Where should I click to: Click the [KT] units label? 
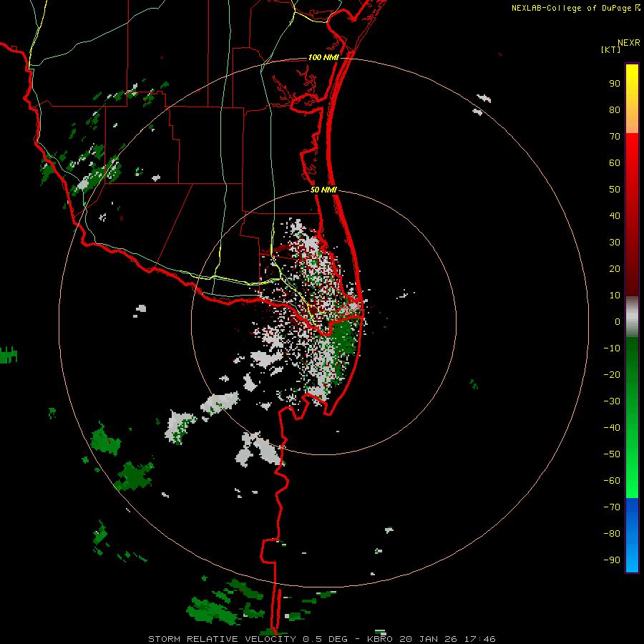[611, 49]
